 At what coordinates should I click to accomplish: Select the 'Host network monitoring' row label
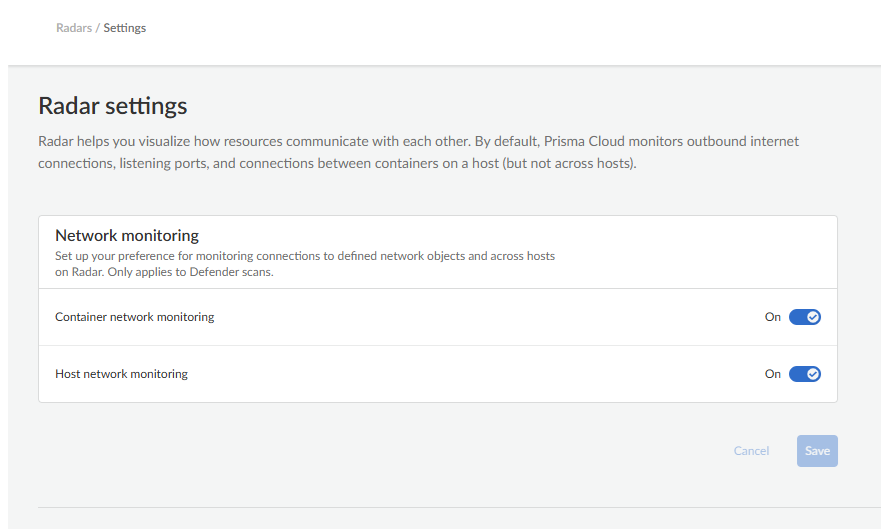click(121, 374)
